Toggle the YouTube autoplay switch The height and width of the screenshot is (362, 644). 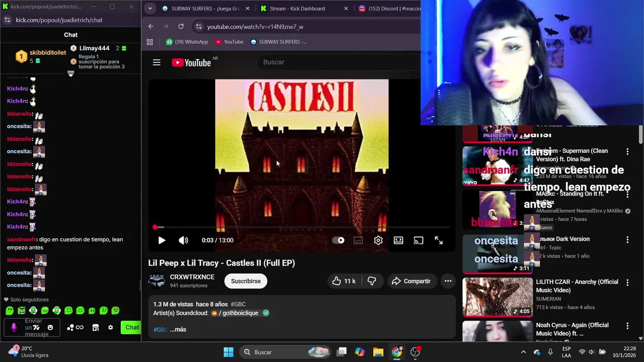[339, 240]
